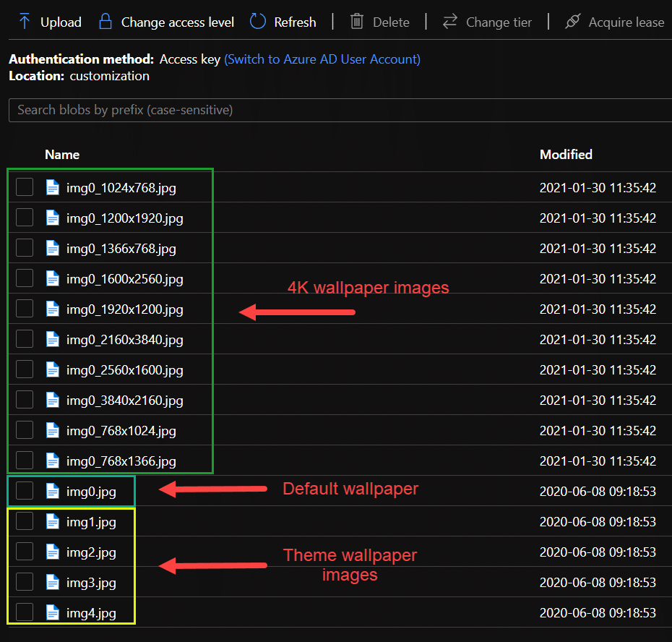672x642 pixels.
Task: Open blob name img0_1024x768.jpg
Action: pos(121,188)
